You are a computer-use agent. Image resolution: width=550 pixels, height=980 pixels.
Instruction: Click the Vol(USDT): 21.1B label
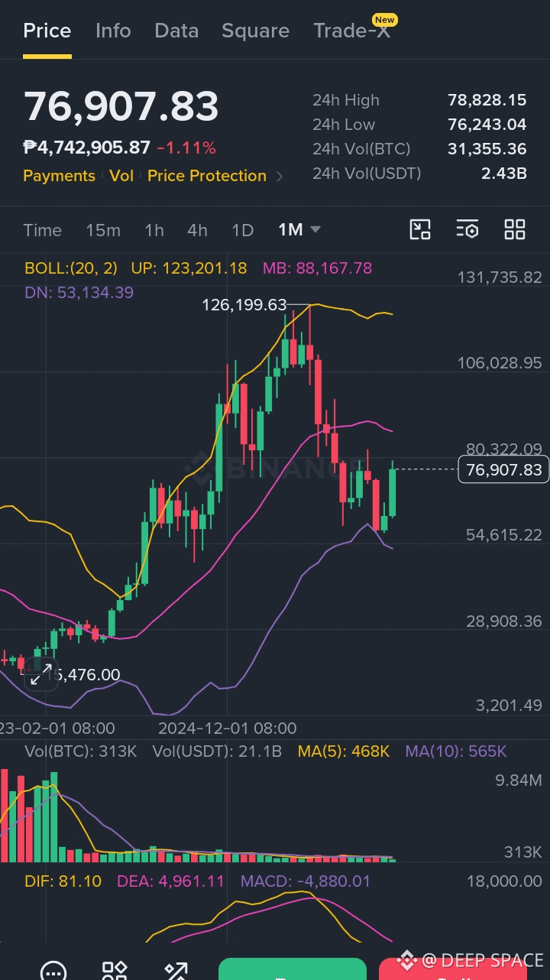click(217, 751)
